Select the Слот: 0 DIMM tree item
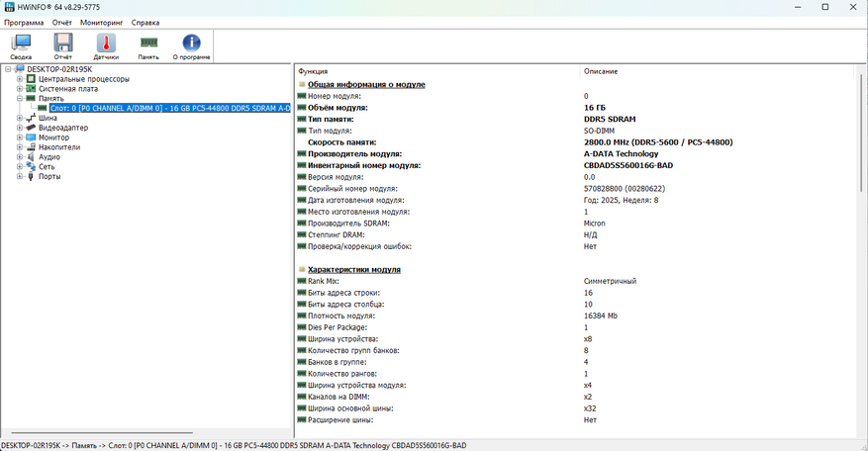The height and width of the screenshot is (451, 868). click(170, 109)
